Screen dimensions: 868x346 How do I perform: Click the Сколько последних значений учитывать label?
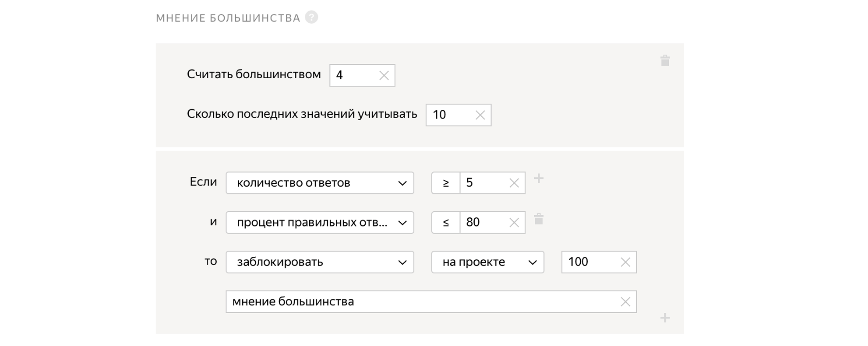(x=302, y=114)
